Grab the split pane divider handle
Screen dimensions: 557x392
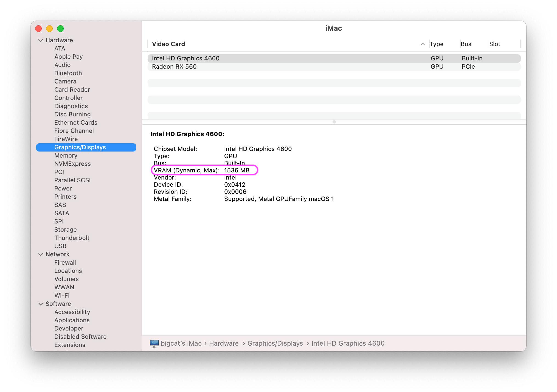point(334,122)
